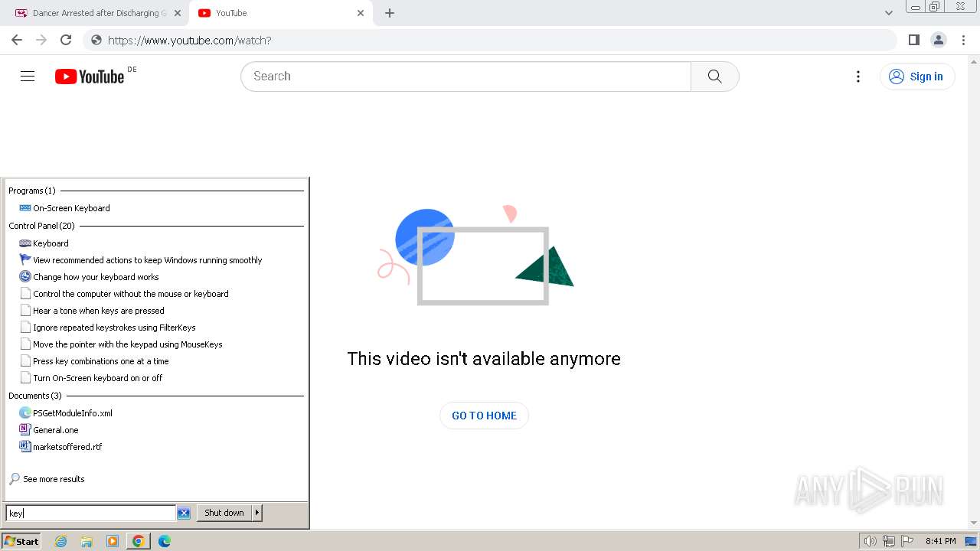Click the Windows Start button
Screen dimensions: 980x551
(x=21, y=541)
